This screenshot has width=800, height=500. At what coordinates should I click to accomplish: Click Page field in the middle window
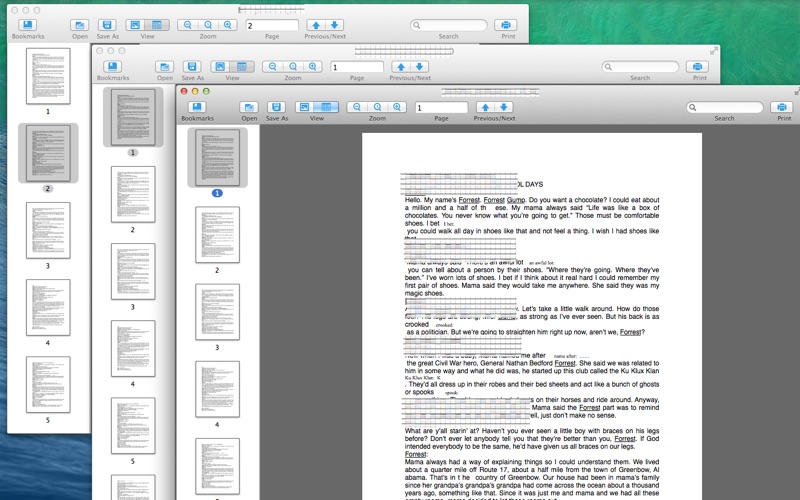(357, 67)
